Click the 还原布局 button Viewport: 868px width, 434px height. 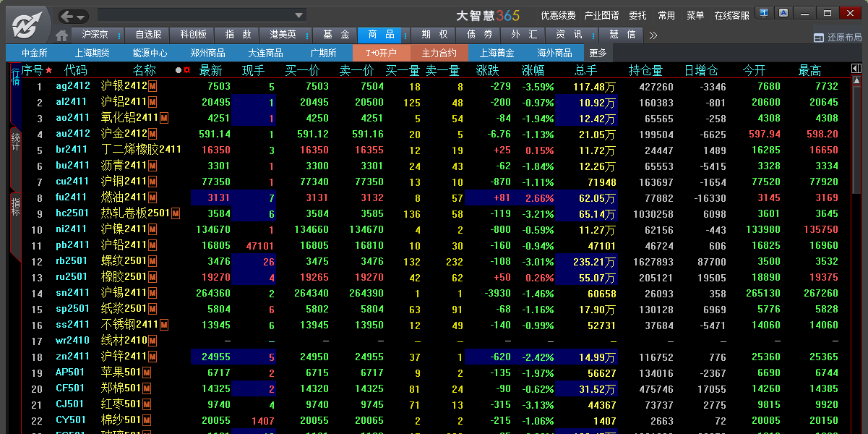coord(838,38)
